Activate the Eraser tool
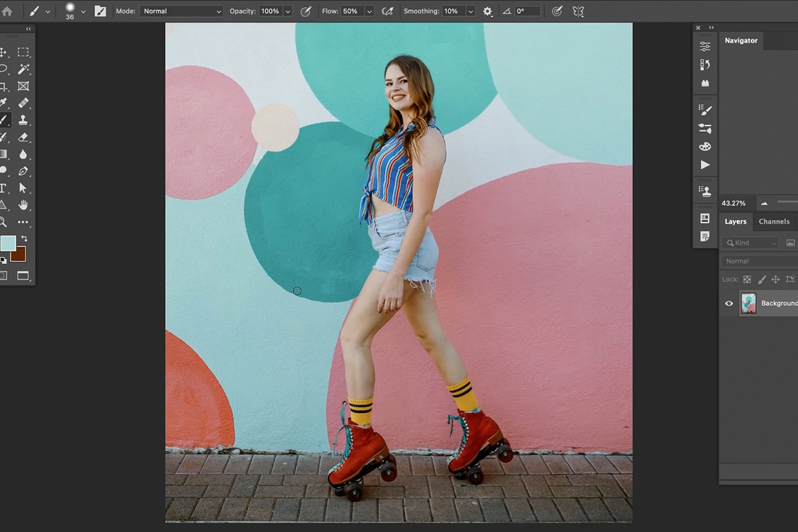Image resolution: width=798 pixels, height=532 pixels. point(24,138)
